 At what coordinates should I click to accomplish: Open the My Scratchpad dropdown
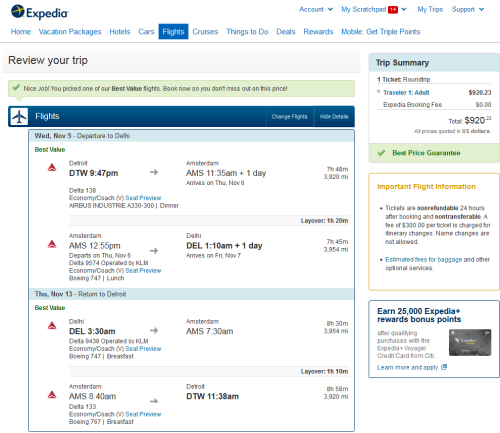coord(374,9)
